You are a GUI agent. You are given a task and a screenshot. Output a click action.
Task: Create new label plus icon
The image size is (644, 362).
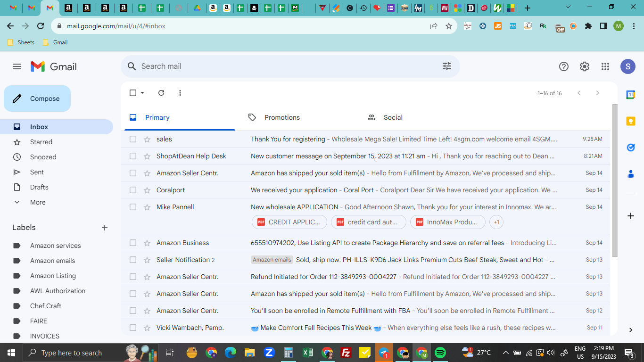[105, 228]
